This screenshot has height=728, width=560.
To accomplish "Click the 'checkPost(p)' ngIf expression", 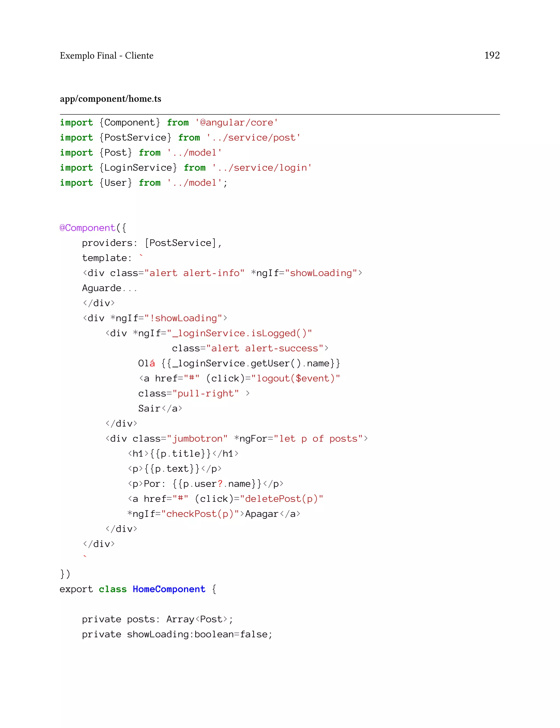I will (200, 514).
